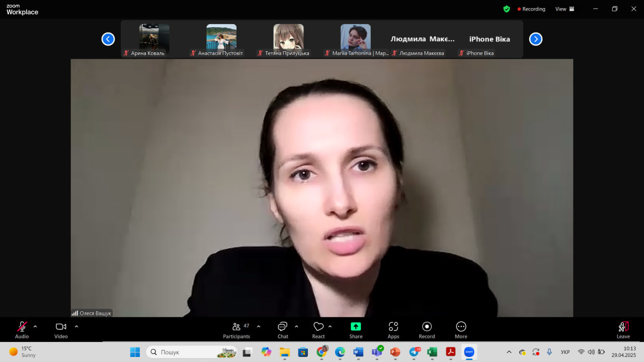Open File Explorer from the taskbar
Viewport: 644px width, 362px height.
(x=284, y=352)
